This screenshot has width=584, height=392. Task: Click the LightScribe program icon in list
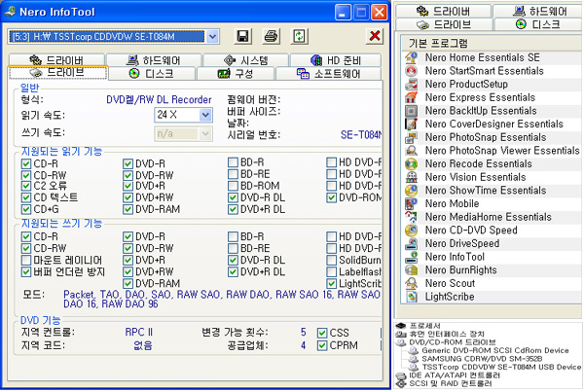411,297
